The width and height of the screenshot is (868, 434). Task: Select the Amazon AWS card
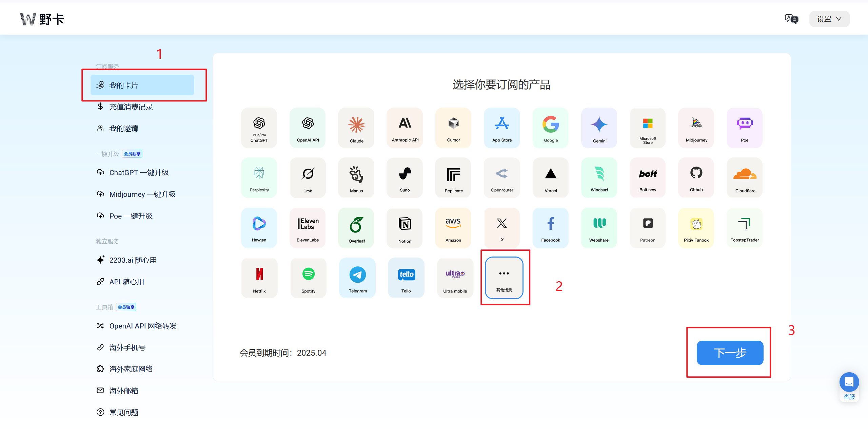453,228
